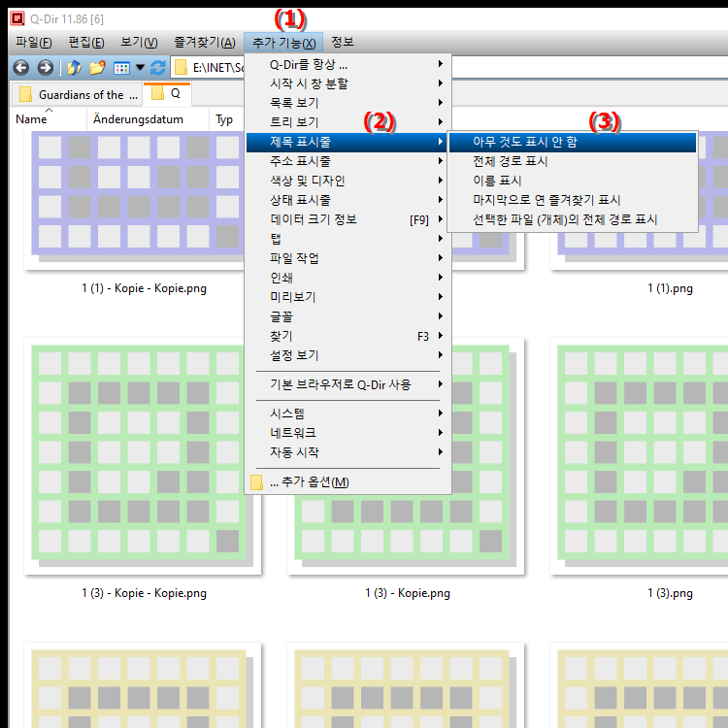Click file name 1 (3) - Kopie.png
Image resolution: width=728 pixels, height=728 pixels.
click(x=407, y=593)
